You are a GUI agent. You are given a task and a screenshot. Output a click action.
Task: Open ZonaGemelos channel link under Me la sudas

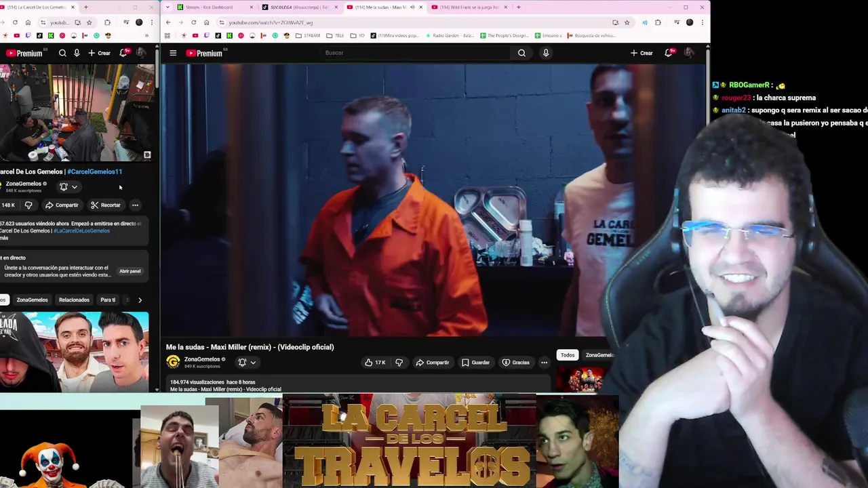click(x=202, y=359)
